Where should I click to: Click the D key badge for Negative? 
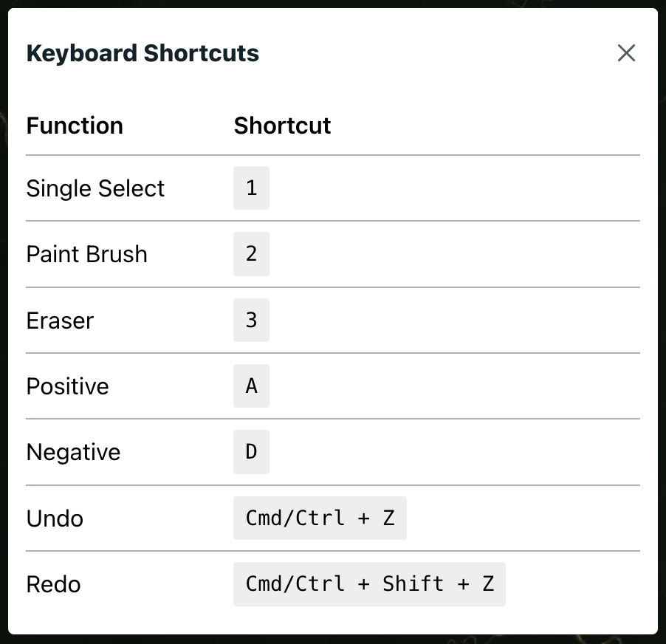(251, 452)
